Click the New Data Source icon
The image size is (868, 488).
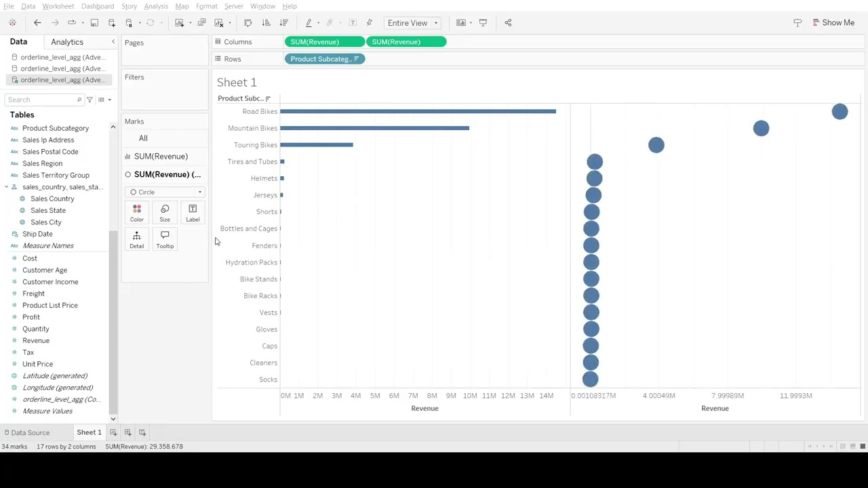pyautogui.click(x=112, y=23)
